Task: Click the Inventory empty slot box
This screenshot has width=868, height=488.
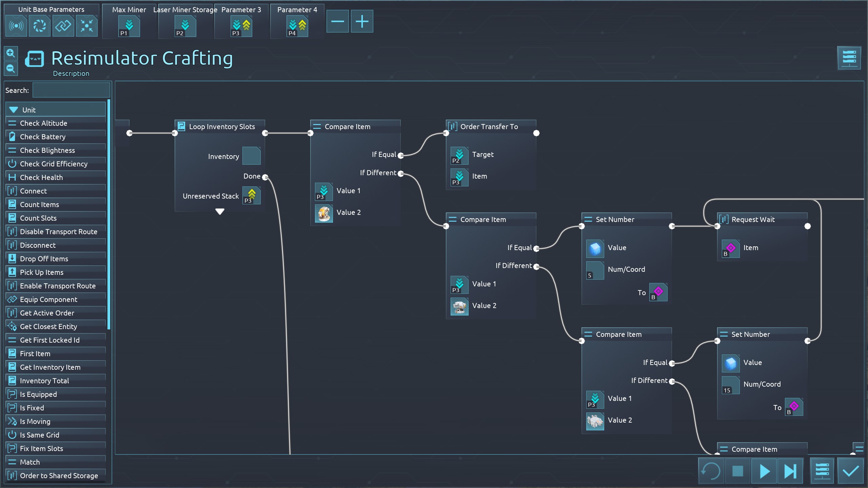Action: 251,156
